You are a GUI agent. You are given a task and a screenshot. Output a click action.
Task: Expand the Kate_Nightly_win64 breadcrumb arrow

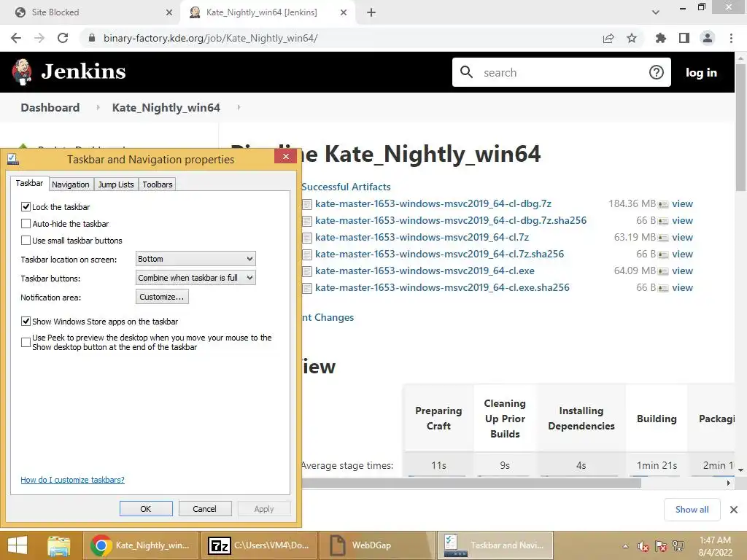click(239, 108)
